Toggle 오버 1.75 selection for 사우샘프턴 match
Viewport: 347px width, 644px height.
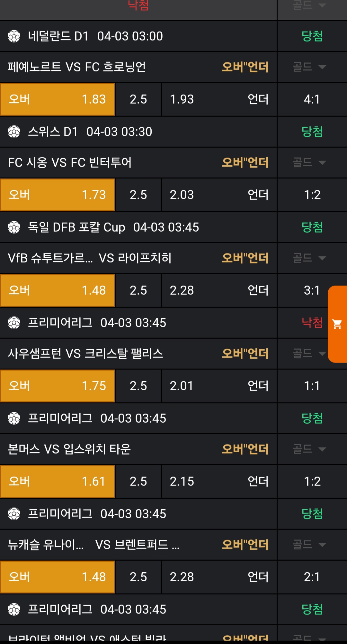[58, 386]
